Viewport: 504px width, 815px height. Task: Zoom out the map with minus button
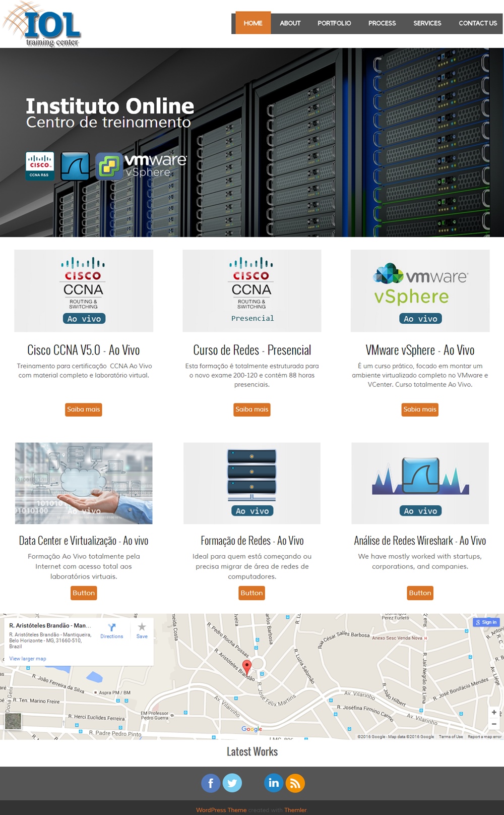pos(494,724)
